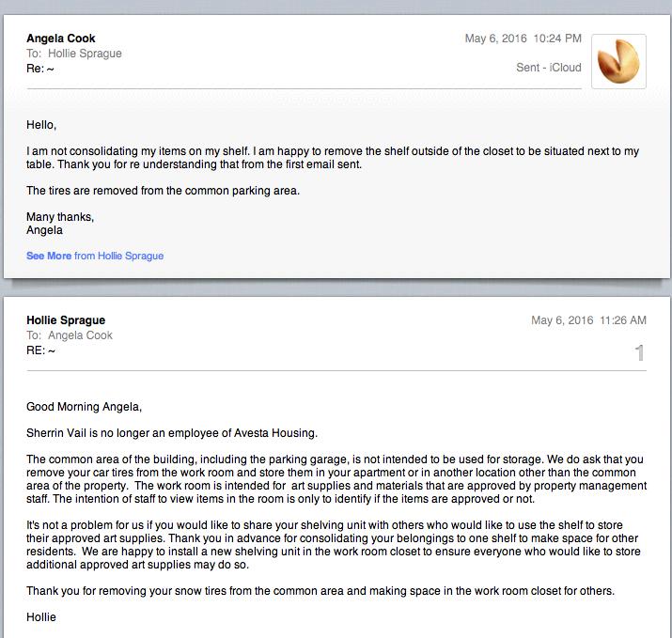Click the fortune cookie contact avatar
This screenshot has height=638, width=672.
618,61
